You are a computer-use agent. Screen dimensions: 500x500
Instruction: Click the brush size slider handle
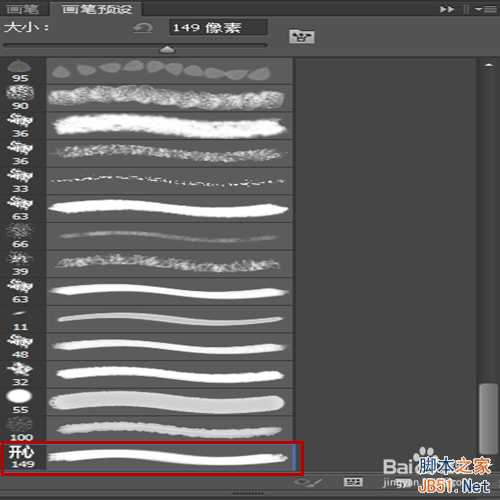tap(167, 50)
